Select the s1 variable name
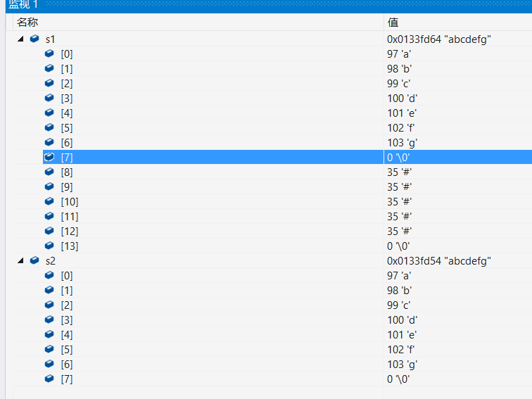 pyautogui.click(x=50, y=39)
